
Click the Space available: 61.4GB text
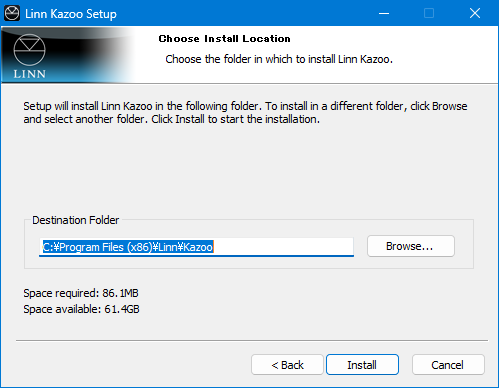tap(81, 309)
